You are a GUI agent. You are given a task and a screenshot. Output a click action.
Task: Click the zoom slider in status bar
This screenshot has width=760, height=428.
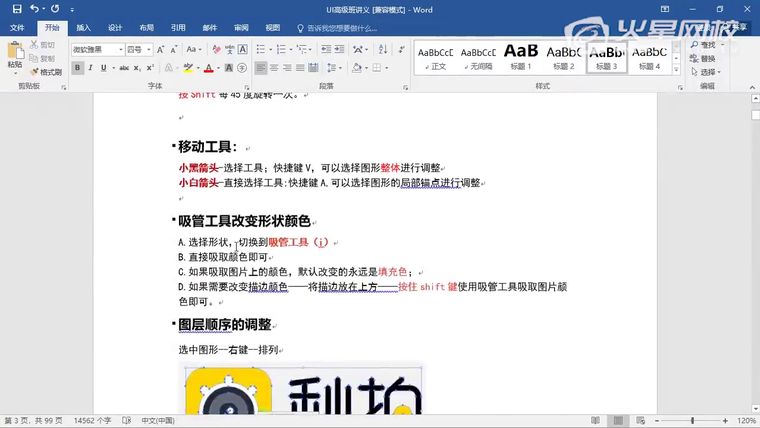coord(692,421)
